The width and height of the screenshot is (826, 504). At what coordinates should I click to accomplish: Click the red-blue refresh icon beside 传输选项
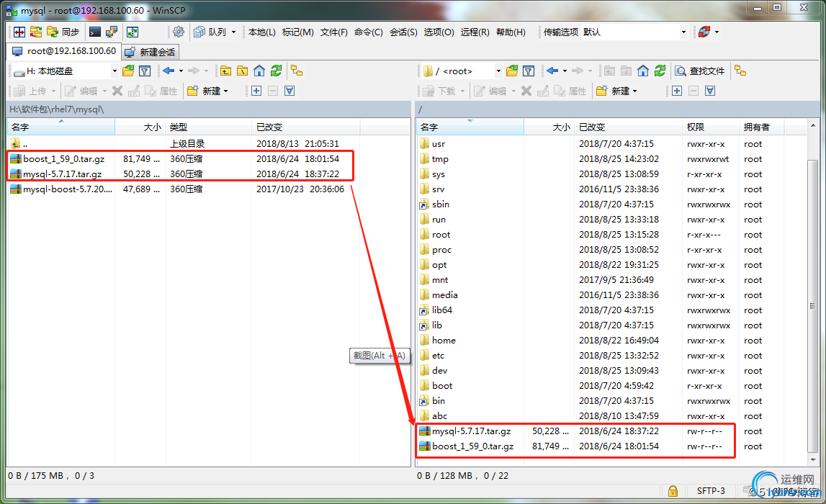(704, 32)
